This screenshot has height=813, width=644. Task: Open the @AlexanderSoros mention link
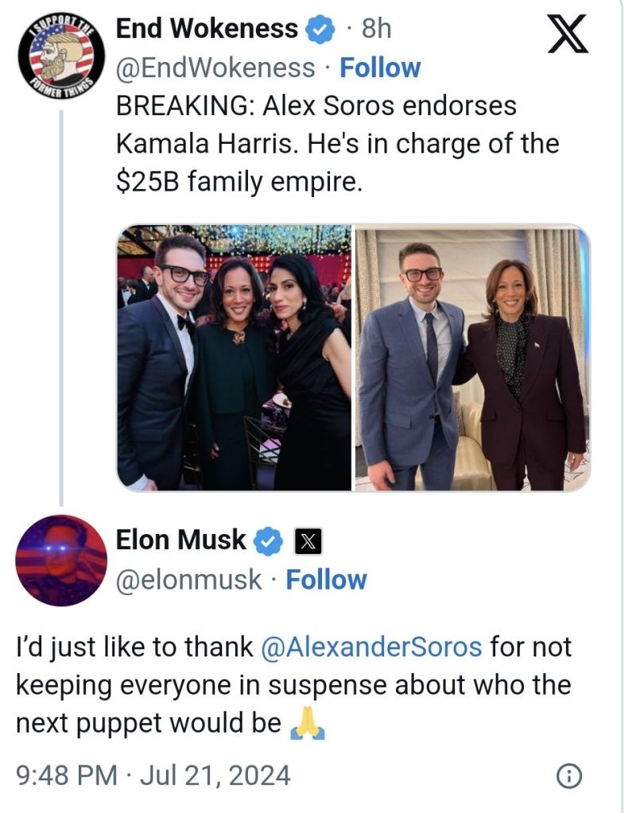click(x=371, y=647)
